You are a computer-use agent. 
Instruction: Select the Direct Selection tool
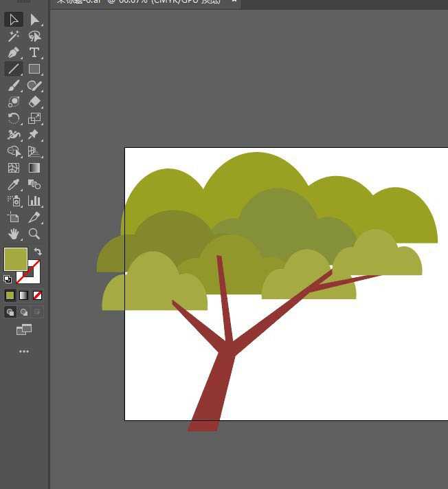click(34, 19)
